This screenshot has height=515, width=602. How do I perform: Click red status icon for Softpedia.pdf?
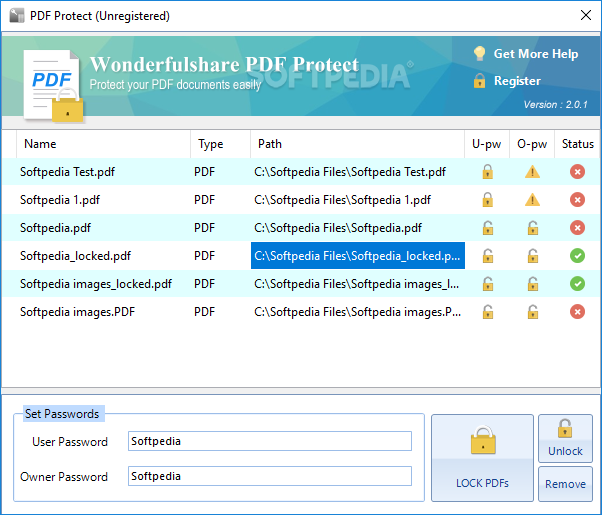click(577, 228)
